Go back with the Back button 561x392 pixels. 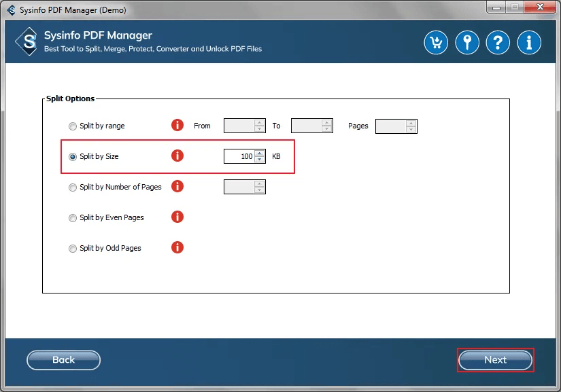(x=63, y=360)
